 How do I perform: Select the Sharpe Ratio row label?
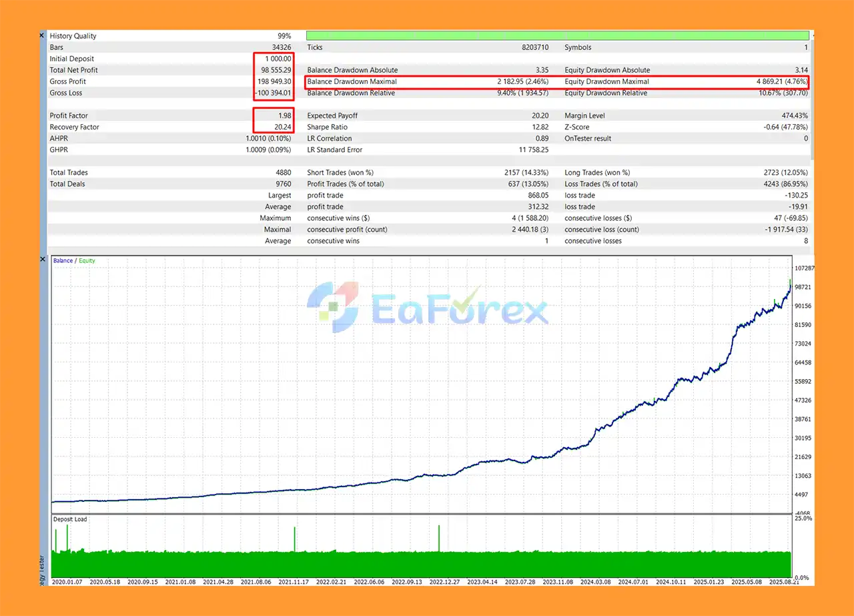pyautogui.click(x=327, y=127)
